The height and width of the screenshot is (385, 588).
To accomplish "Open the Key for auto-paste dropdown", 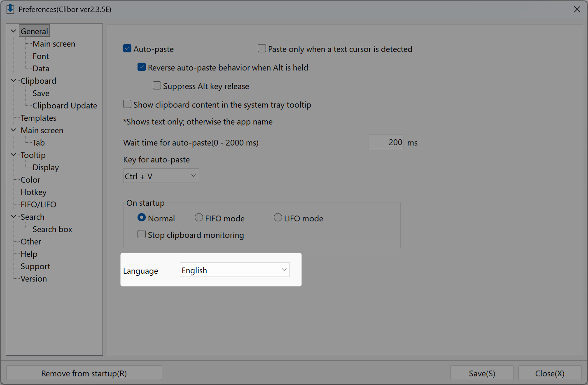I will tap(161, 176).
